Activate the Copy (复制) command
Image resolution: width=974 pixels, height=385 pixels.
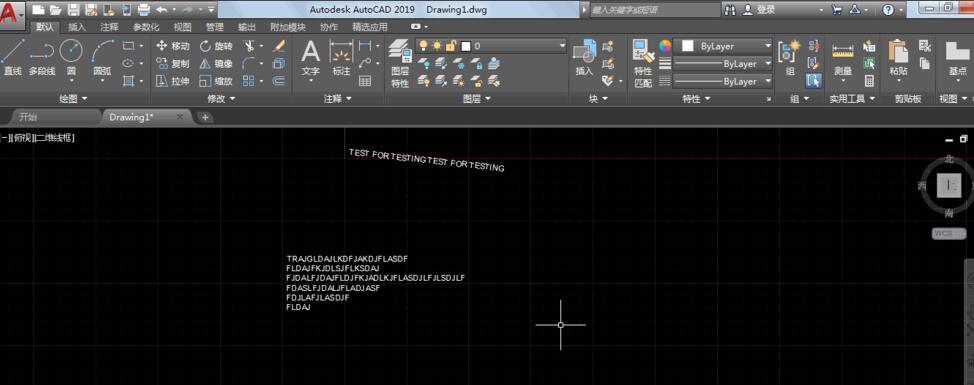pyautogui.click(x=173, y=63)
